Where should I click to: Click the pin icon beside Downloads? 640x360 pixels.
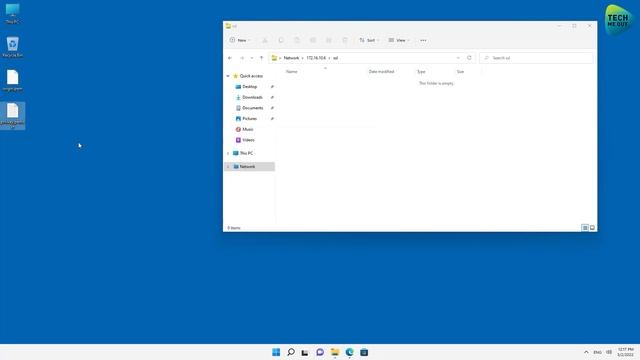272,98
